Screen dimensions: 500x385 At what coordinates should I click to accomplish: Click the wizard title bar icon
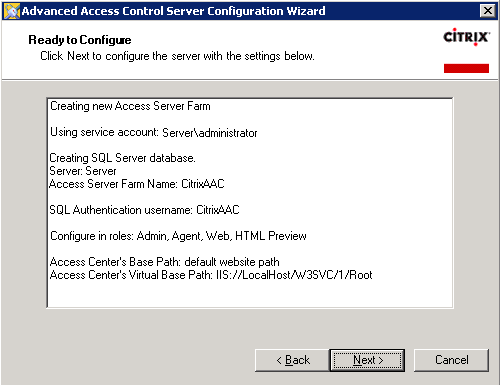click(12, 11)
